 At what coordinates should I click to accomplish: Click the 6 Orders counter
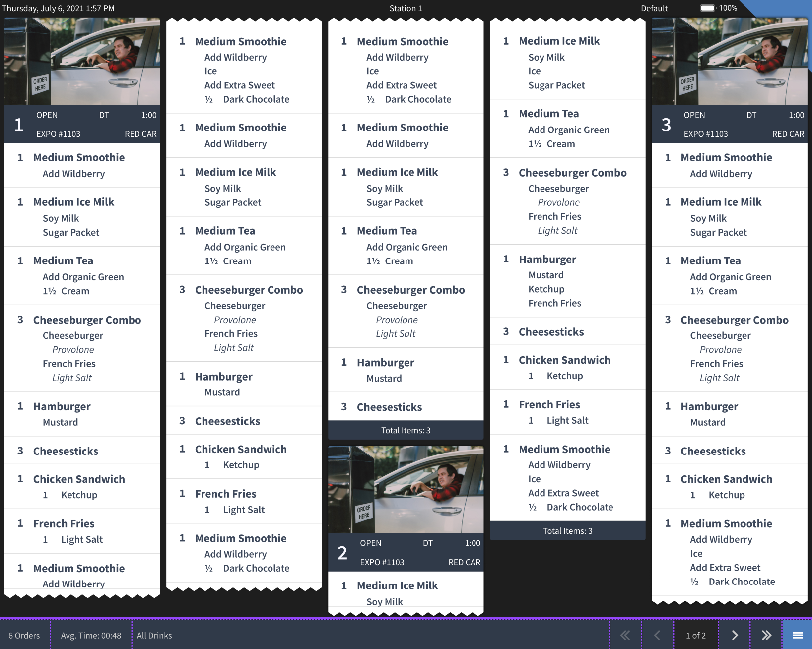pyautogui.click(x=24, y=635)
